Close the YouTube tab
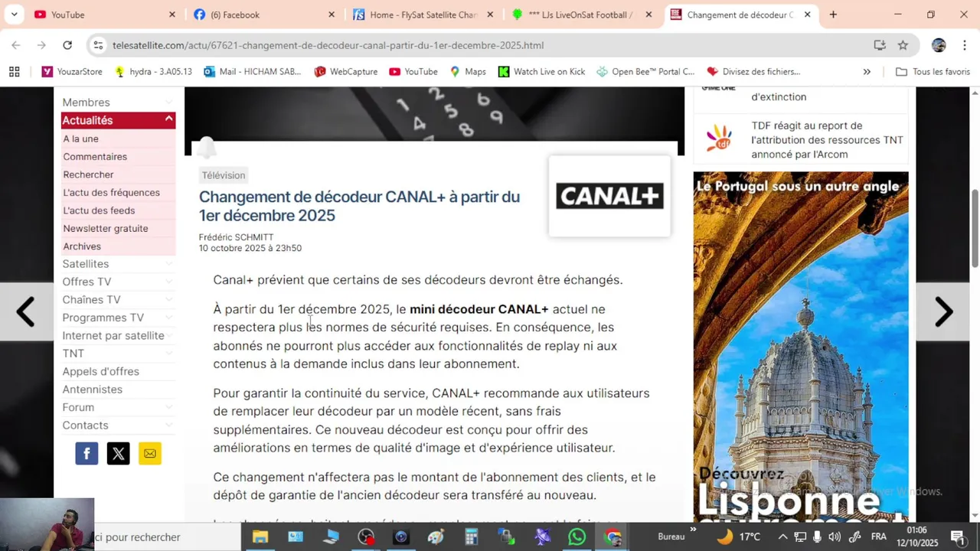Screen dimensions: 980x551 pyautogui.click(x=171, y=15)
